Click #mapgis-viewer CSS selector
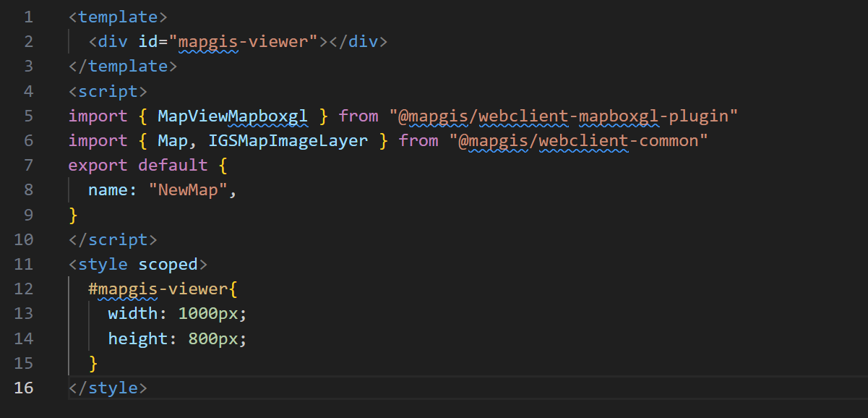Screen dimensions: 868x418 (x=158, y=289)
